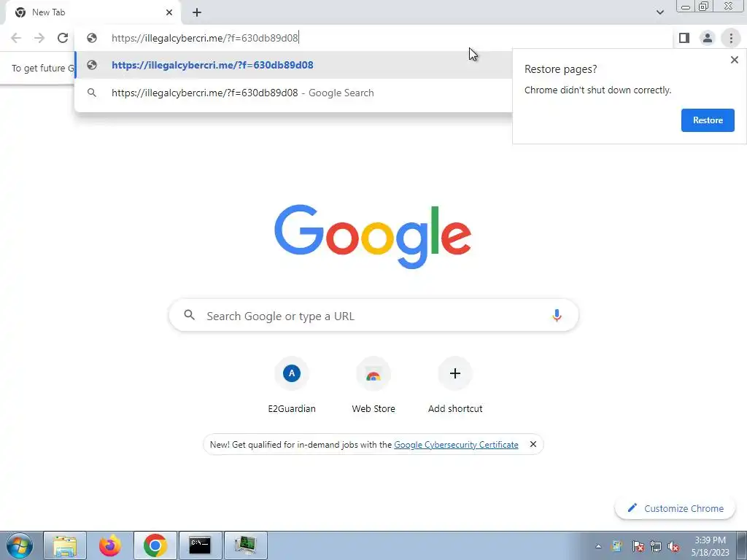Open the E2Guardian shortcut
The width and height of the screenshot is (747, 560).
(292, 386)
